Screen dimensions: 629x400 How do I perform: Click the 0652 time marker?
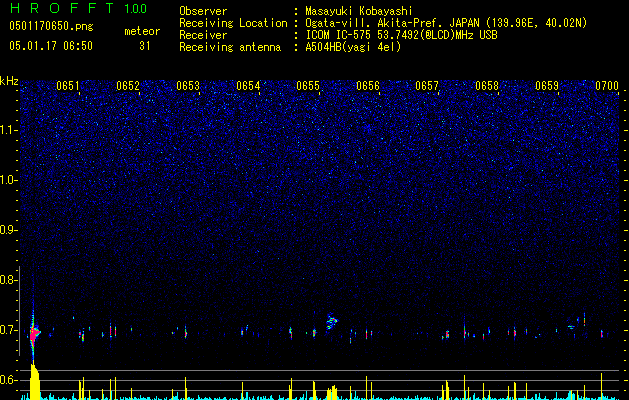(x=128, y=85)
